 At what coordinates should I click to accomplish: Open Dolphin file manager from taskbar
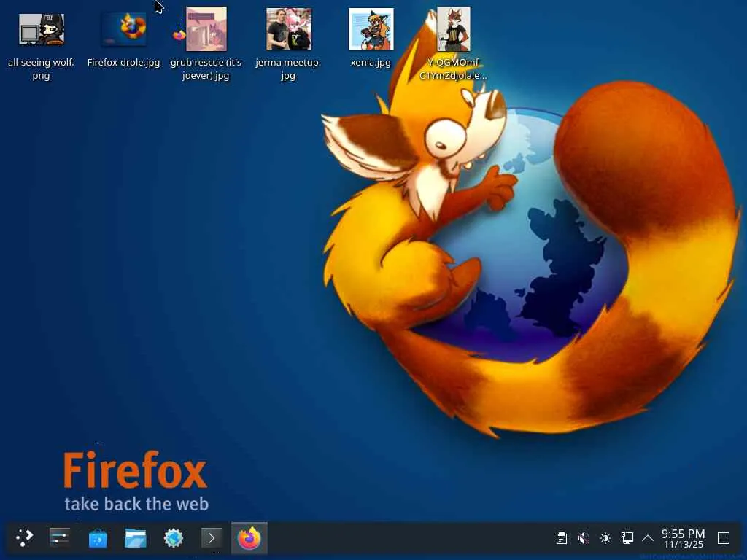pos(135,539)
